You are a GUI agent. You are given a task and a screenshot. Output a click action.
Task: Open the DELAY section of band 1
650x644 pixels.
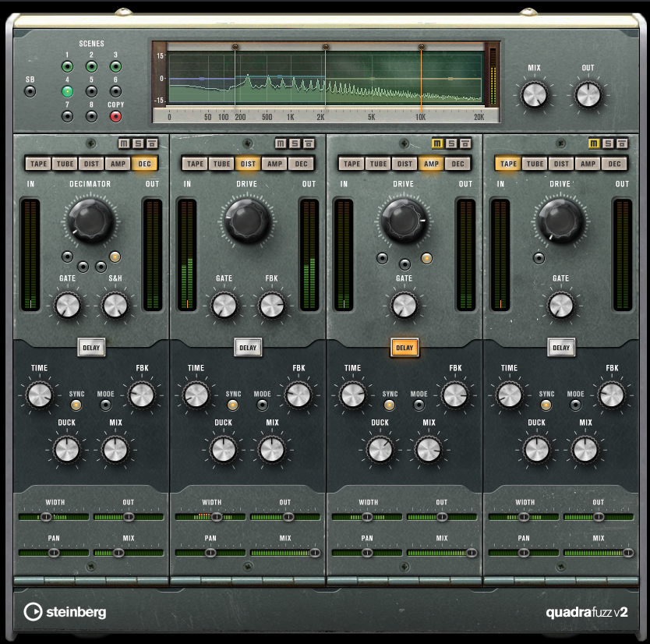(91, 348)
